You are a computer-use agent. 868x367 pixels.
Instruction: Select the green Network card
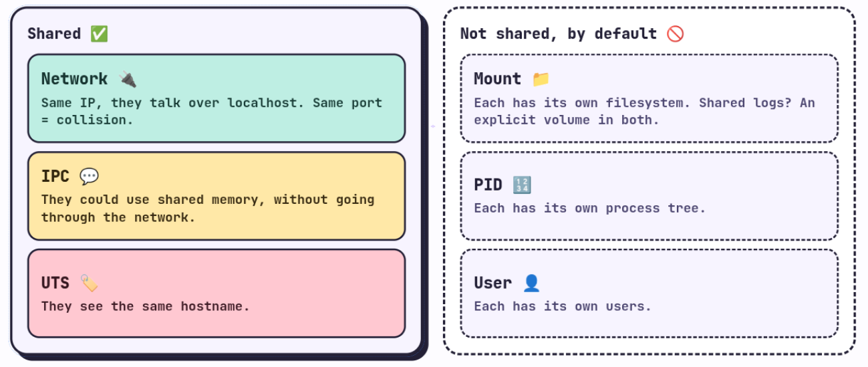(x=216, y=98)
